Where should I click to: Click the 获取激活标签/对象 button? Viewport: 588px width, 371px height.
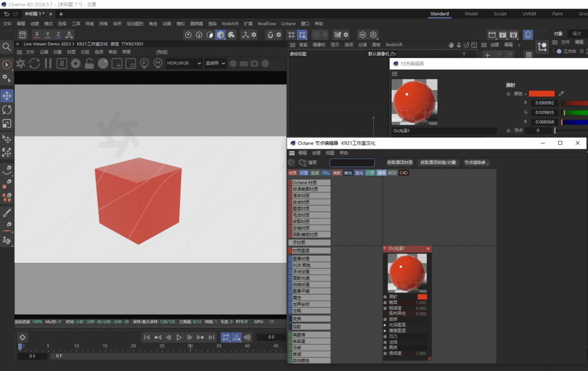(x=438, y=163)
